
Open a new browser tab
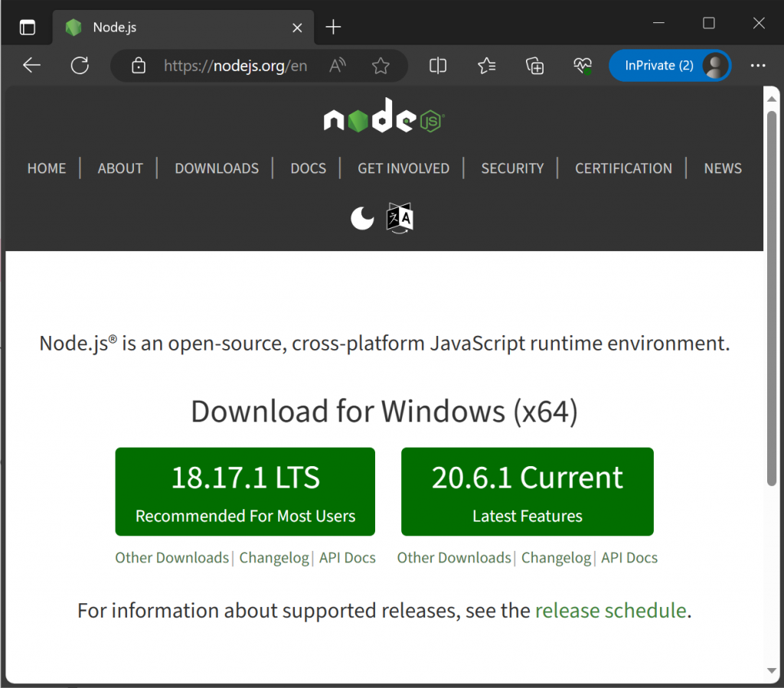(333, 27)
